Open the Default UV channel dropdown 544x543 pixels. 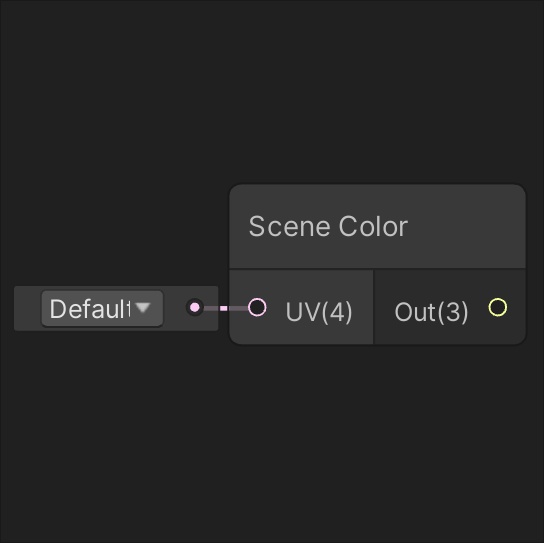(102, 308)
